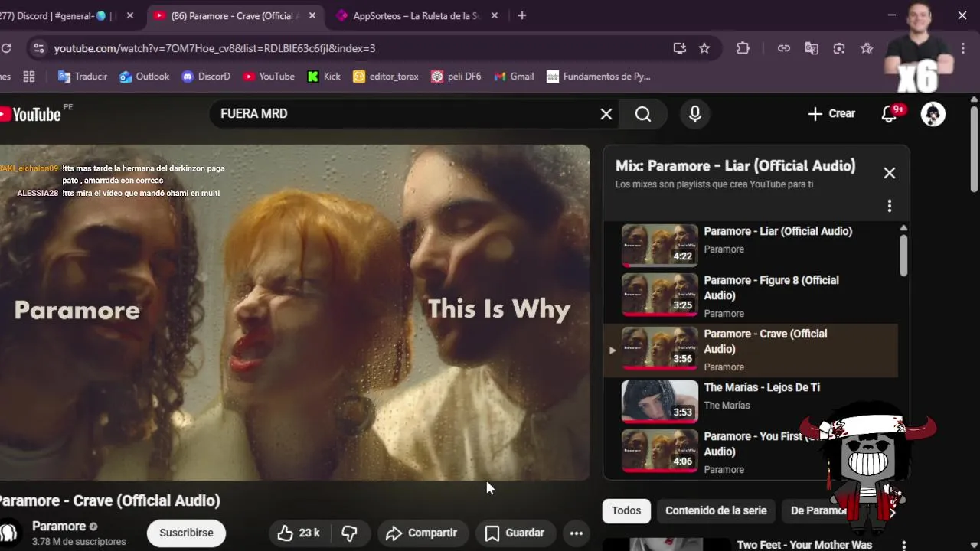980x551 pixels.
Task: Click the browser address bar URL
Action: (x=214, y=48)
